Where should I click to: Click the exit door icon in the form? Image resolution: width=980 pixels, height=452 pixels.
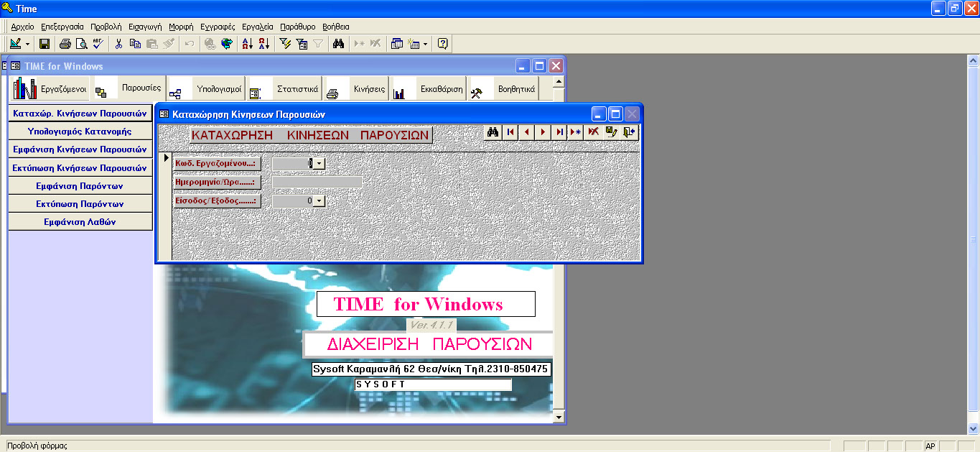point(630,132)
